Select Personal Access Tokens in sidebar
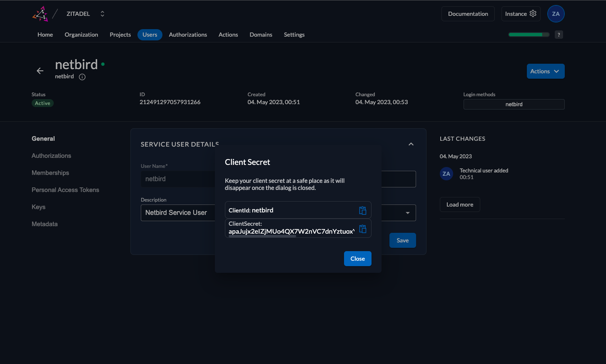Screen dimensions: 606x364 coord(65,190)
